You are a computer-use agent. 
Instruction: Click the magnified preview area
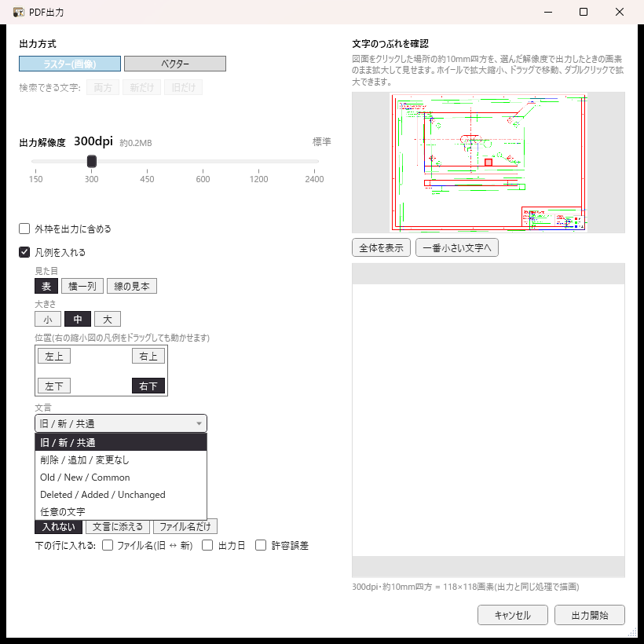pos(488,420)
